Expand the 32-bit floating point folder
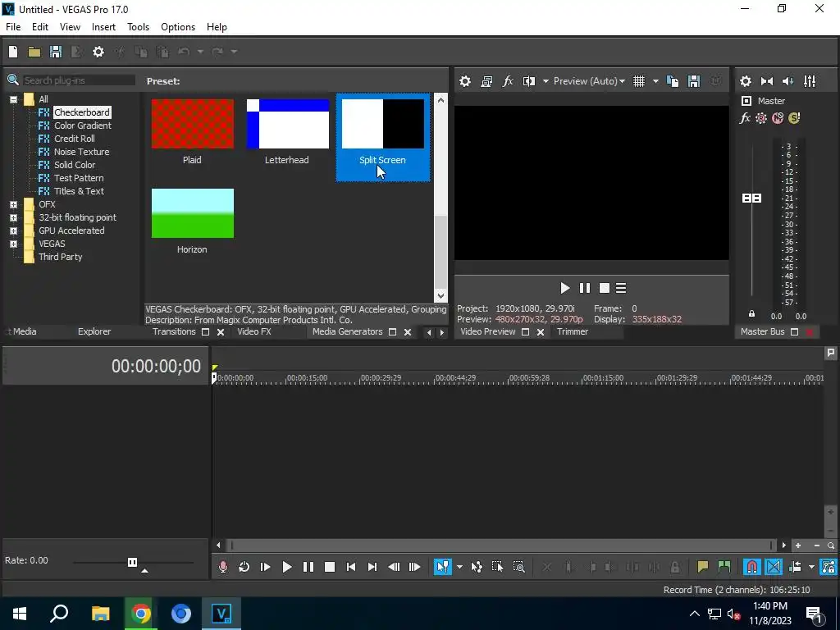Viewport: 840px width, 630px height. [x=13, y=218]
